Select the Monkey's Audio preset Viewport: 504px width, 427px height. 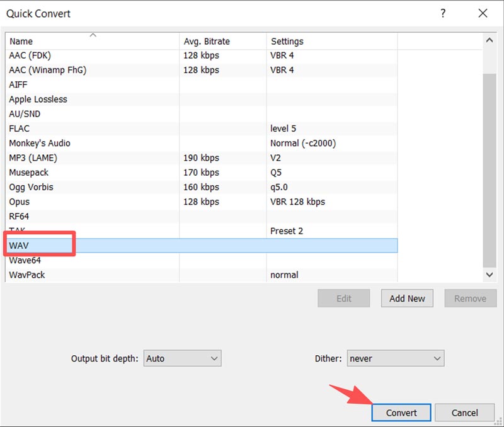coord(201,143)
